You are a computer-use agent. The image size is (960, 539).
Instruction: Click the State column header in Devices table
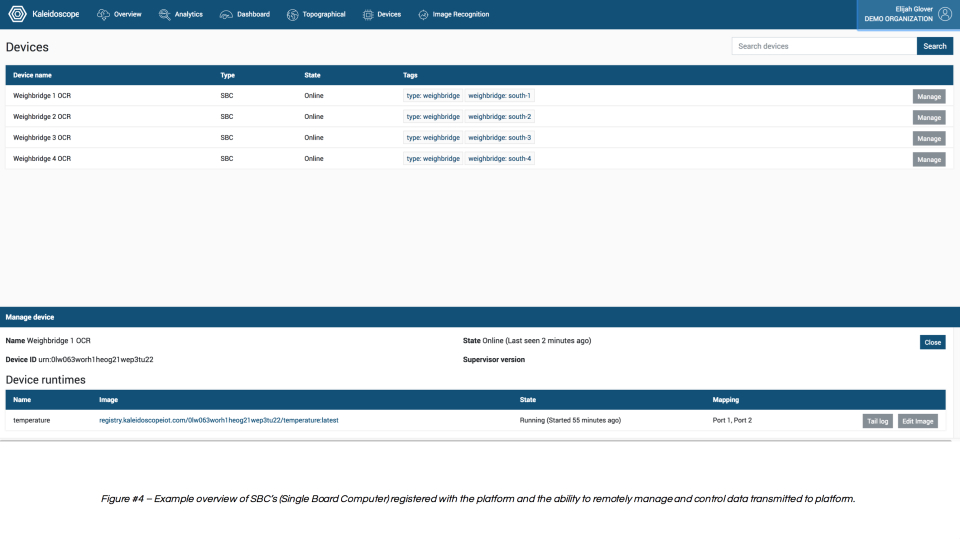[x=312, y=75]
